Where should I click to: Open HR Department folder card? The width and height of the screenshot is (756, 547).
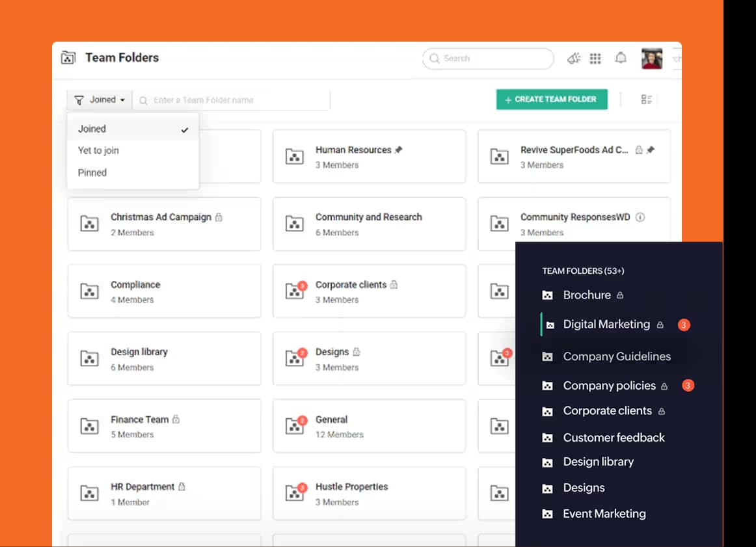[165, 493]
